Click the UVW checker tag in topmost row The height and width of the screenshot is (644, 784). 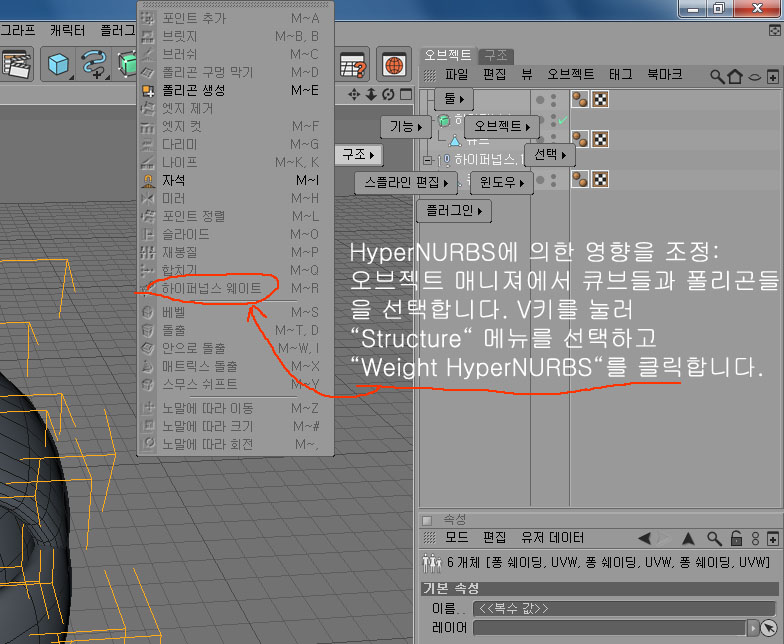click(600, 99)
